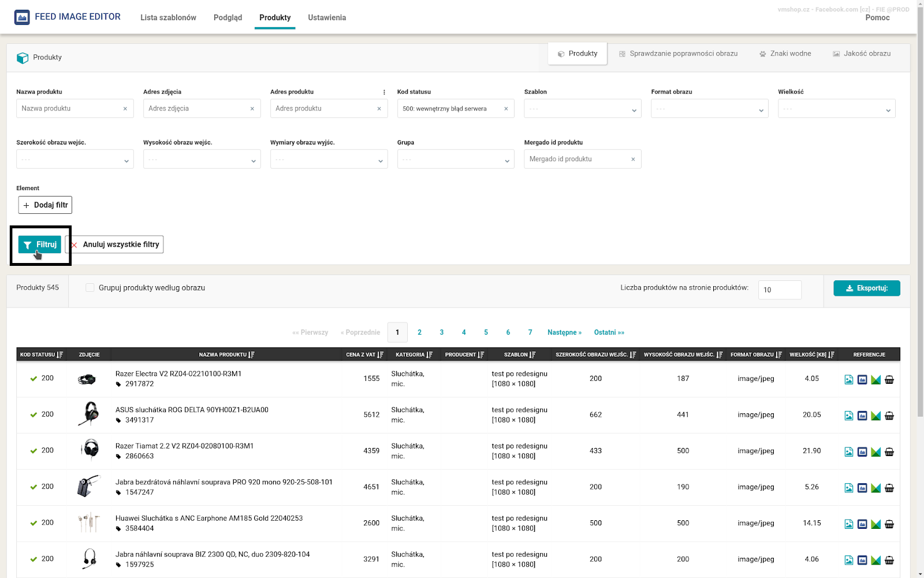924x578 pixels.
Task: Switch to Jakość obrazu tab
Action: 862,54
